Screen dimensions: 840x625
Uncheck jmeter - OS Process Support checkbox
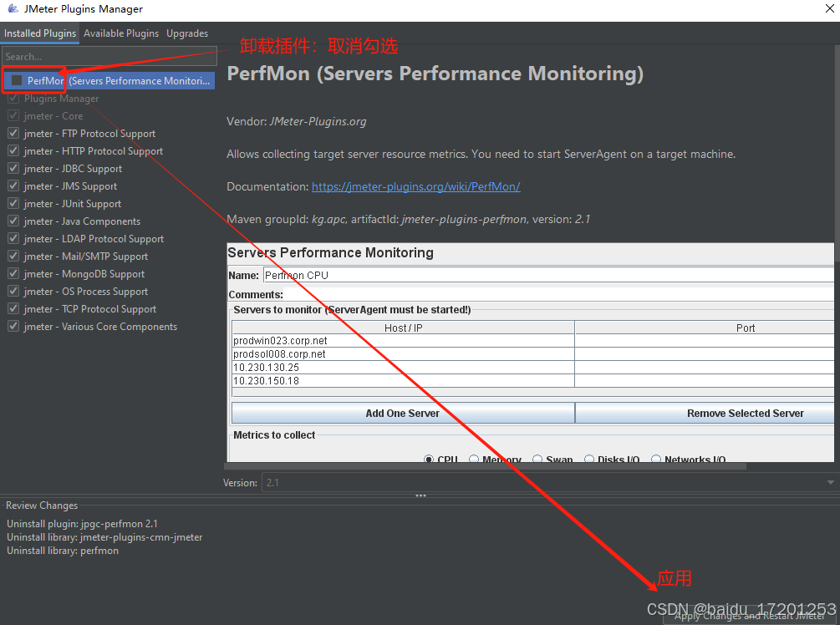(14, 292)
